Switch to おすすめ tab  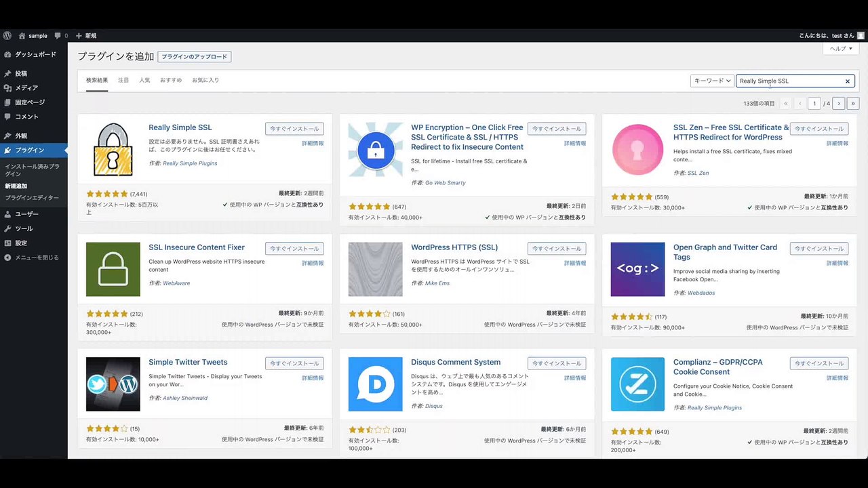pyautogui.click(x=171, y=80)
